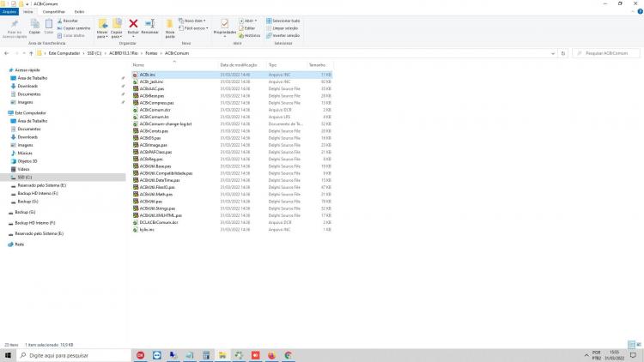Click the red Excluir delete icon

pos(133,24)
